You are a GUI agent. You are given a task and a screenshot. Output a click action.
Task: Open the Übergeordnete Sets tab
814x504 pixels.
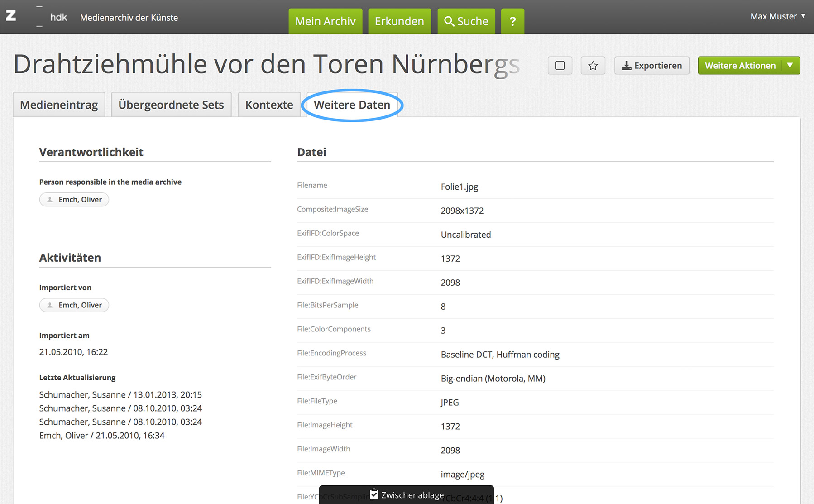pos(171,105)
